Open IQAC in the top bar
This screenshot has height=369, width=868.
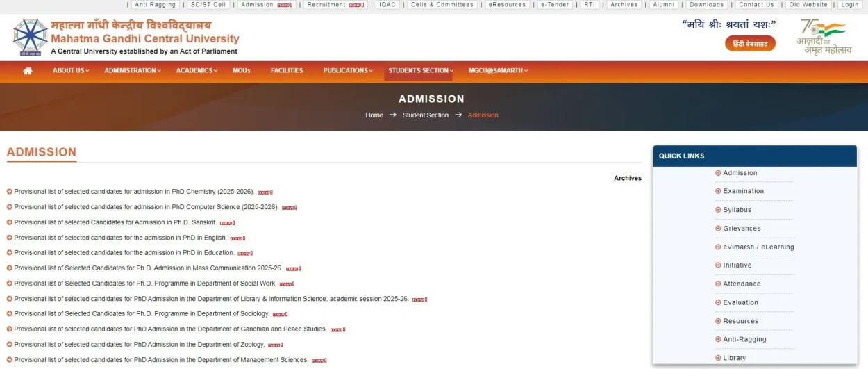[387, 5]
